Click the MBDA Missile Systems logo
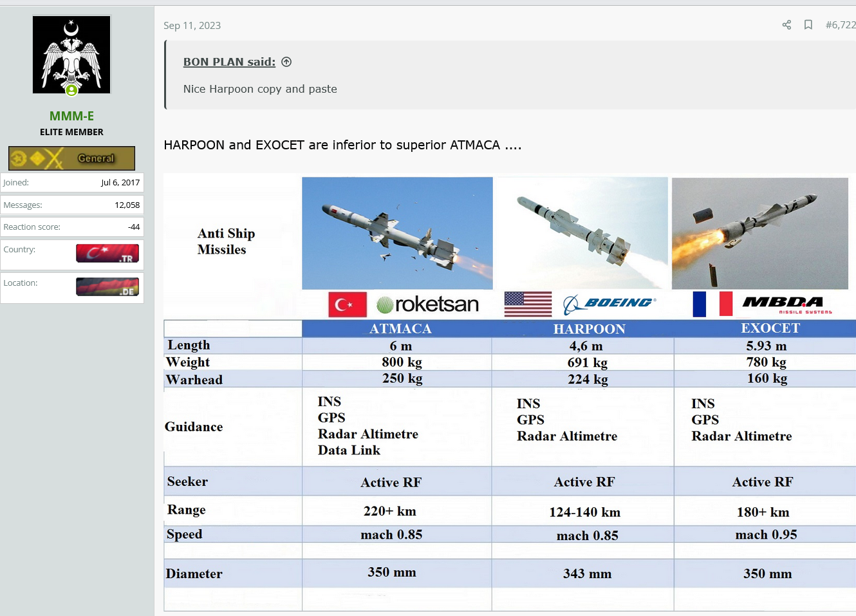Image resolution: width=856 pixels, height=616 pixels. (788, 304)
